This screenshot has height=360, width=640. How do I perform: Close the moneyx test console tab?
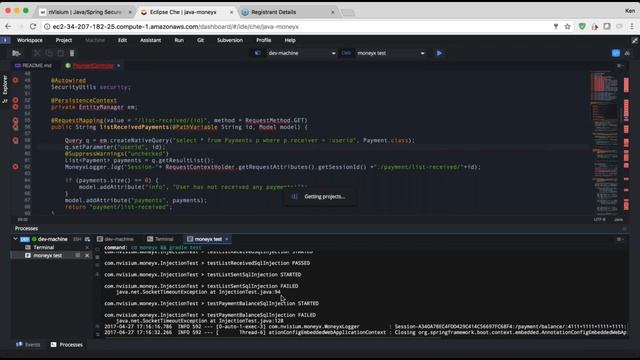pos(227,239)
